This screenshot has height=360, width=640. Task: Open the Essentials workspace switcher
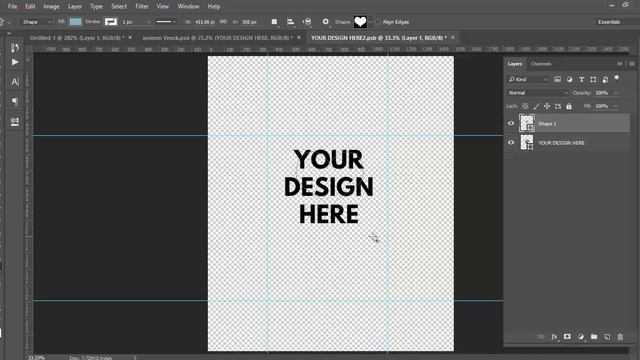(x=609, y=22)
